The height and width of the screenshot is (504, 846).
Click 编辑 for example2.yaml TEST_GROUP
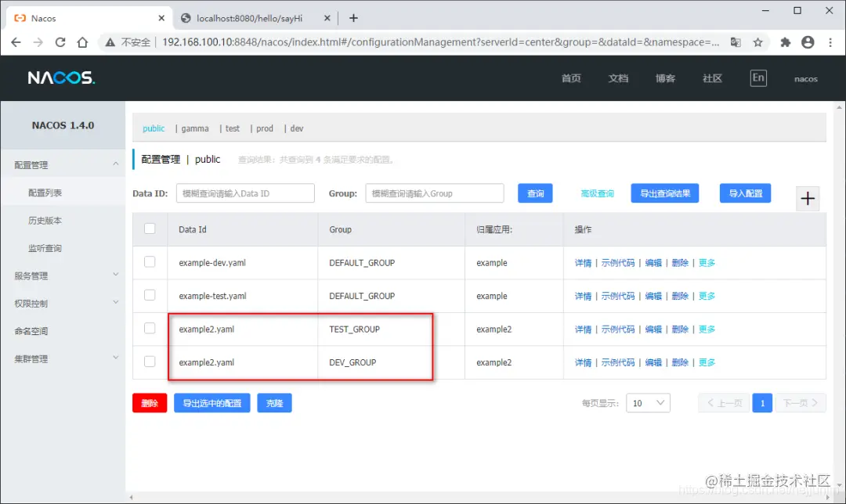tap(653, 329)
